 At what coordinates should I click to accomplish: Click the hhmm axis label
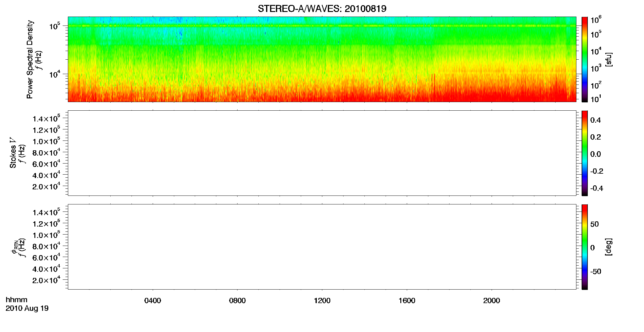17,300
